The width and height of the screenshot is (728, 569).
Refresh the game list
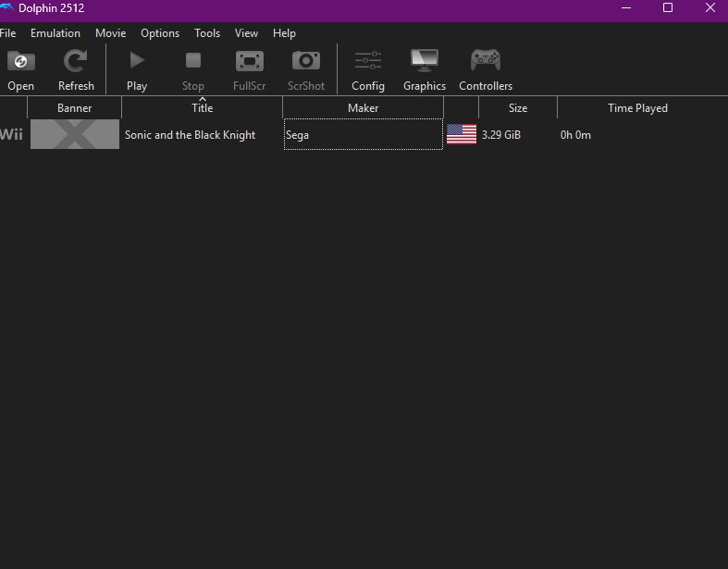click(76, 62)
